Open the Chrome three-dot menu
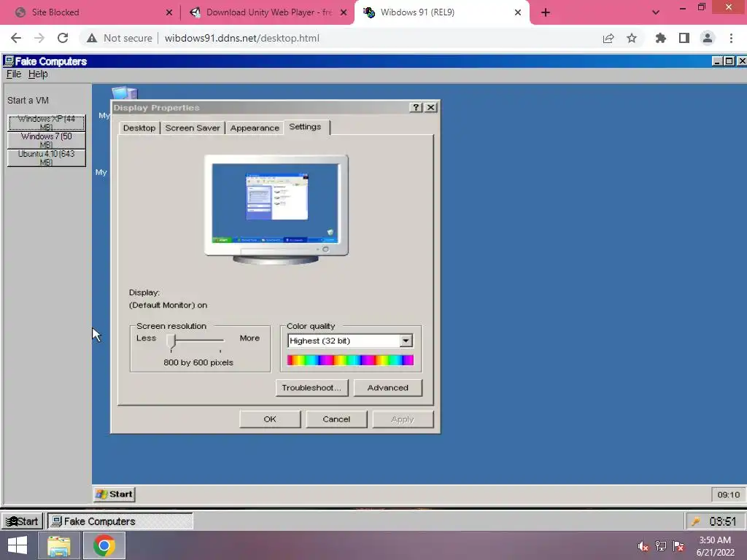The image size is (747, 560). [731, 38]
